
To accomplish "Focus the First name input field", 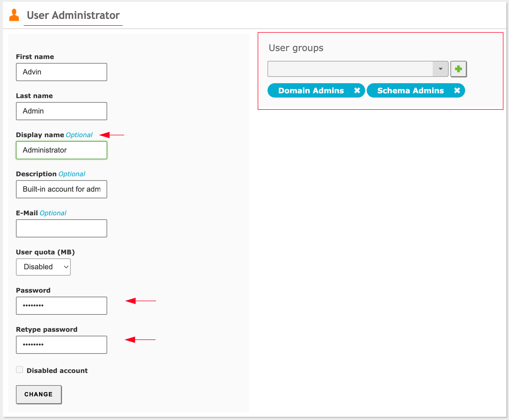I will 61,72.
